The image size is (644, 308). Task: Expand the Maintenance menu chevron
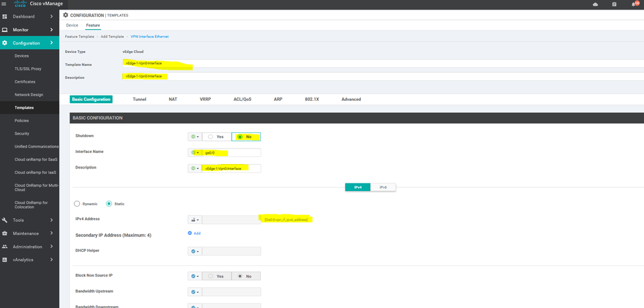52,233
